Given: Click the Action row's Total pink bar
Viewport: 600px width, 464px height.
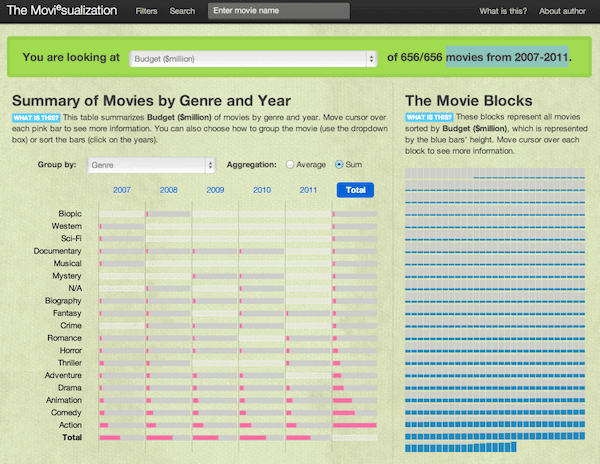Looking at the screenshot, I should (x=355, y=425).
